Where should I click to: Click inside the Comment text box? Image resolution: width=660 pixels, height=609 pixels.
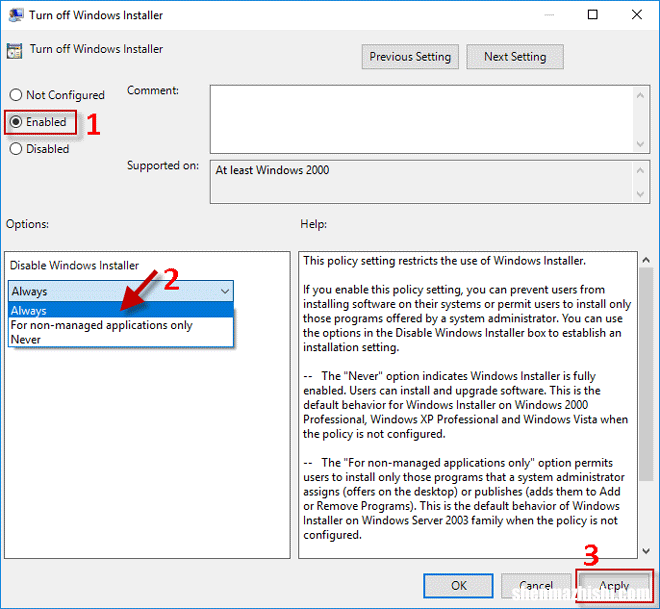tap(422, 119)
